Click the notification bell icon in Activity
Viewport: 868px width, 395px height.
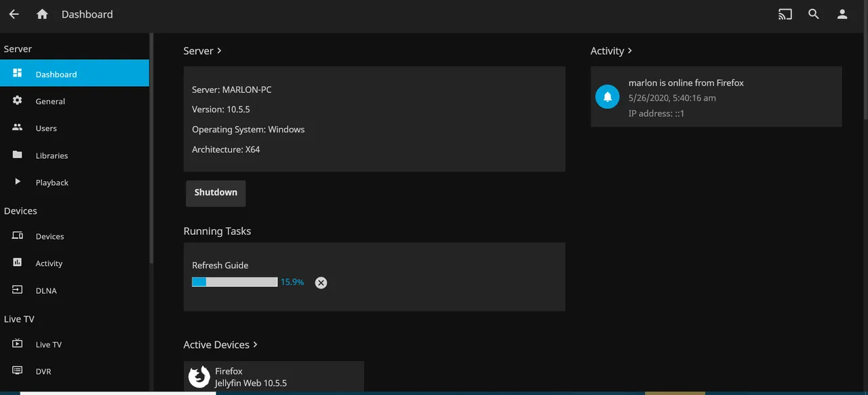click(608, 97)
